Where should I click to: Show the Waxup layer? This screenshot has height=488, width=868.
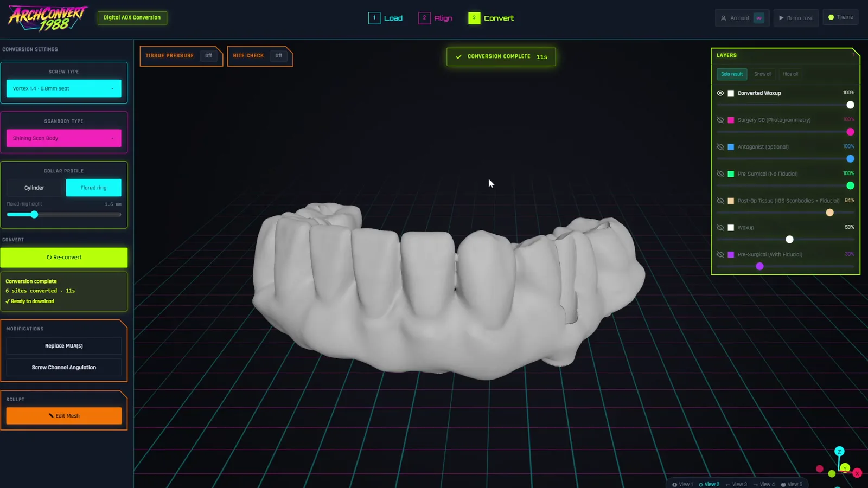pyautogui.click(x=720, y=228)
